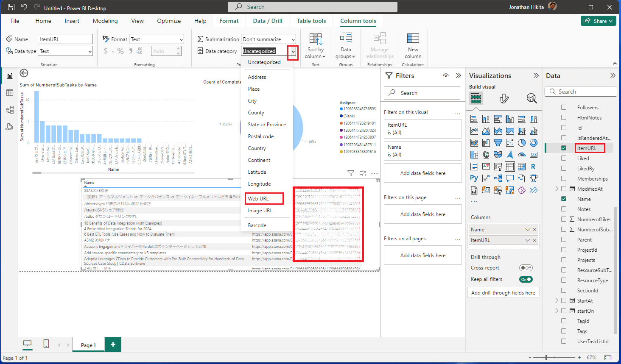The height and width of the screenshot is (364, 621).
Task: Click the back arrow on canvas
Action: [24, 73]
